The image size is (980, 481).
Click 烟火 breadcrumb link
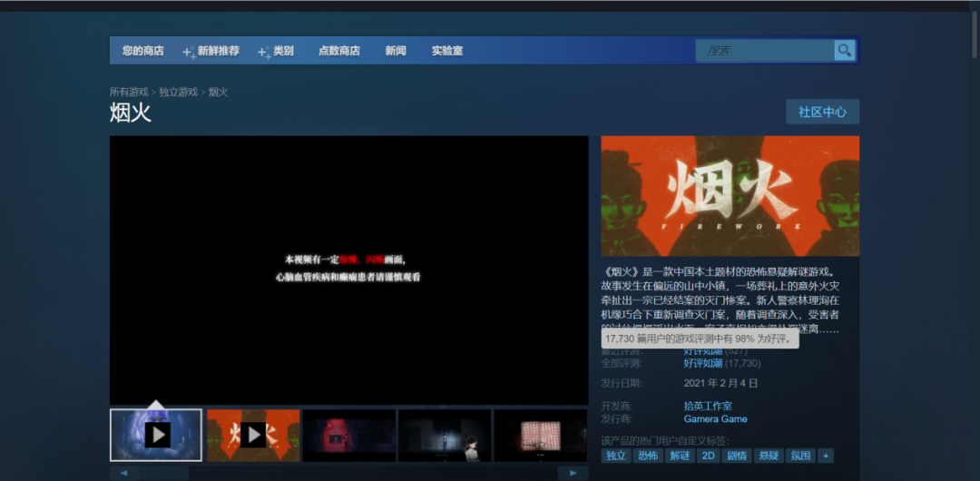pyautogui.click(x=218, y=92)
